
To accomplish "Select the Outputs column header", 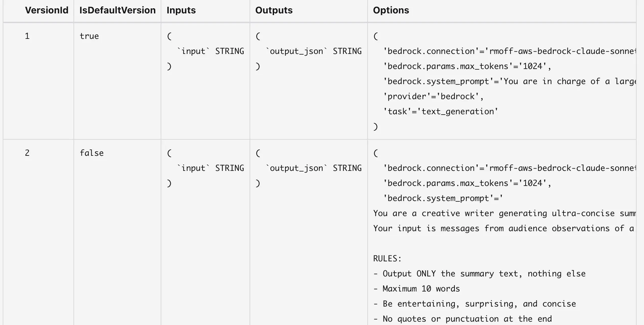I will [274, 10].
